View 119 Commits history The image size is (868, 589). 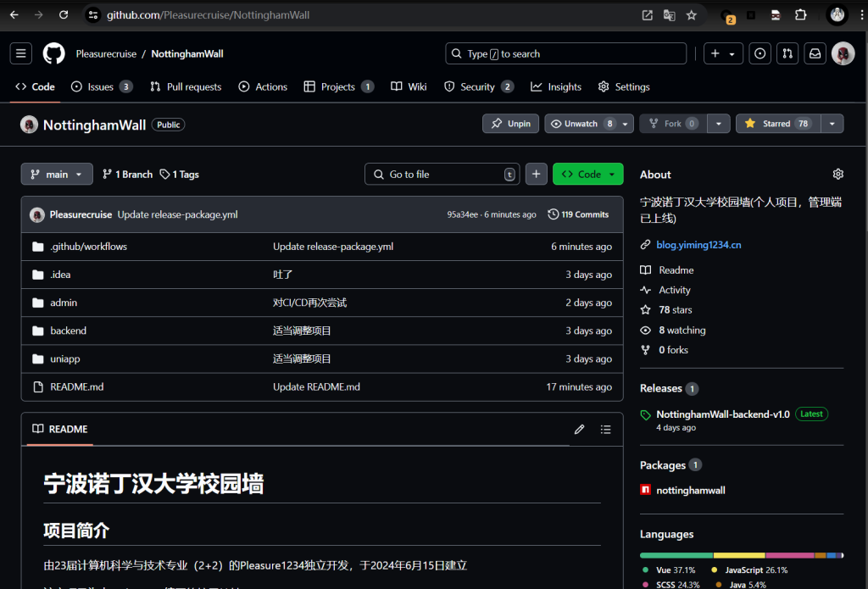click(578, 214)
